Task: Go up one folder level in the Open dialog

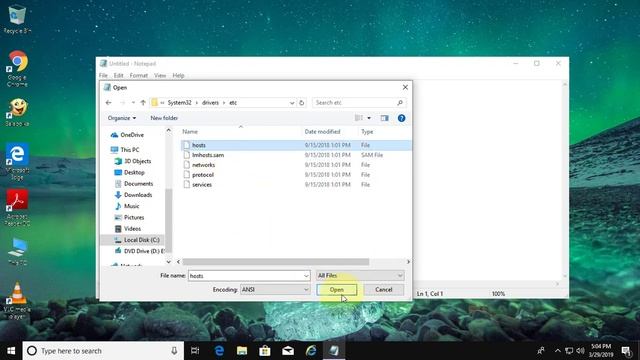Action: (143, 103)
